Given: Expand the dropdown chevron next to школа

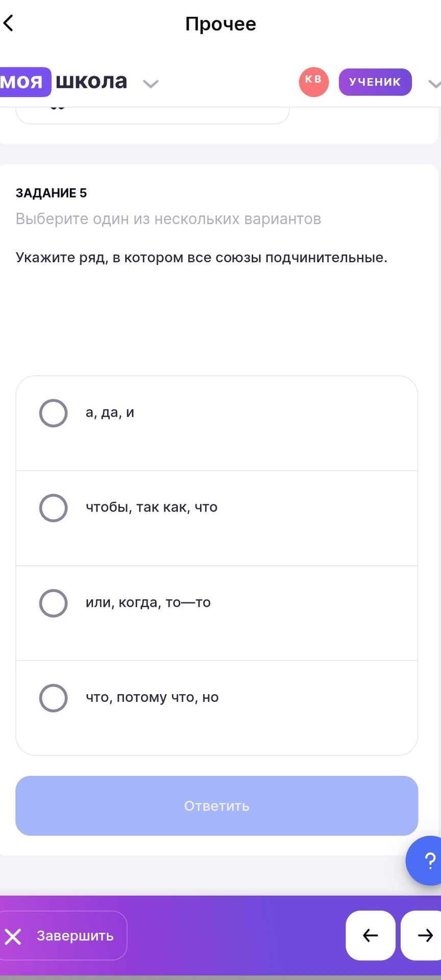Looking at the screenshot, I should coord(151,84).
